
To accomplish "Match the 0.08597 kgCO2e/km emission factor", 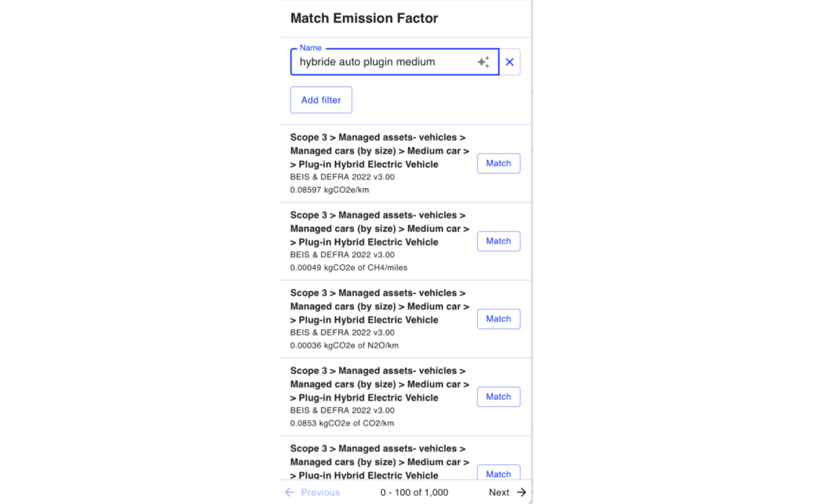I will pyautogui.click(x=499, y=164).
